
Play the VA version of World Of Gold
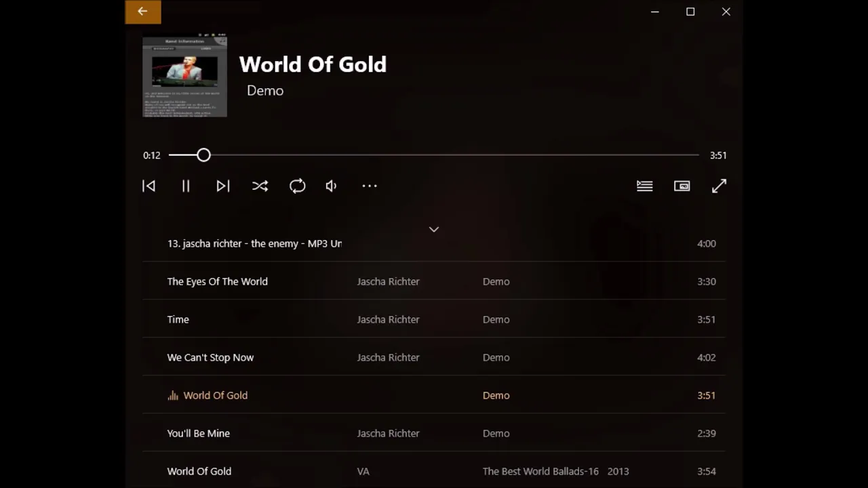[x=434, y=471]
